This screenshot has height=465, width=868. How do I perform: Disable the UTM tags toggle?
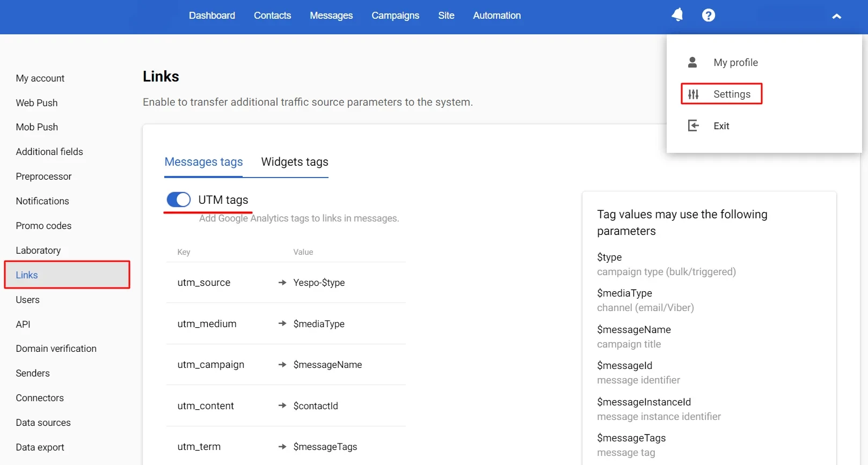(178, 200)
